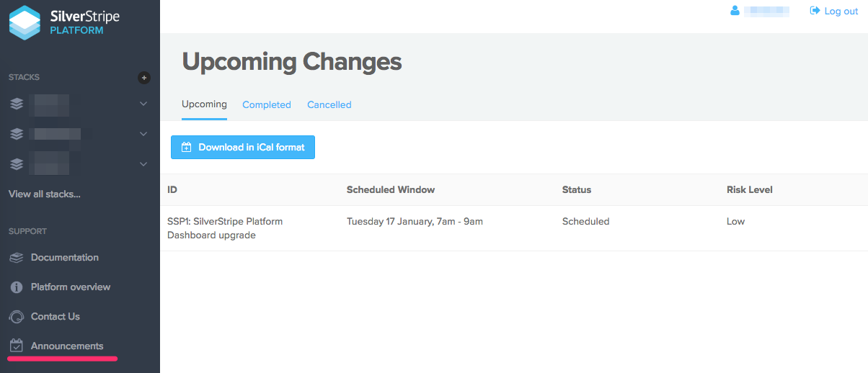Switch to the Cancelled tab
Image resolution: width=868 pixels, height=373 pixels.
[x=329, y=104]
